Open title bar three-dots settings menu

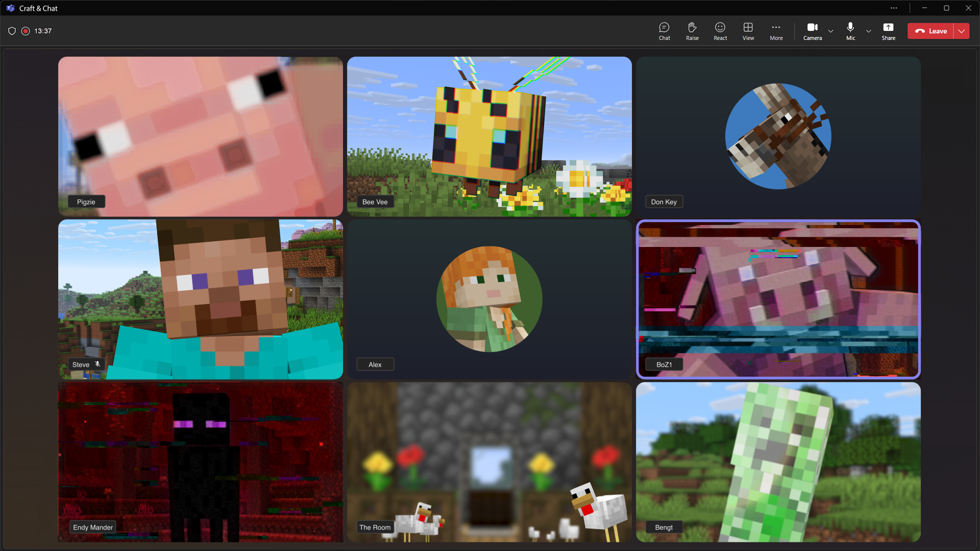point(894,8)
